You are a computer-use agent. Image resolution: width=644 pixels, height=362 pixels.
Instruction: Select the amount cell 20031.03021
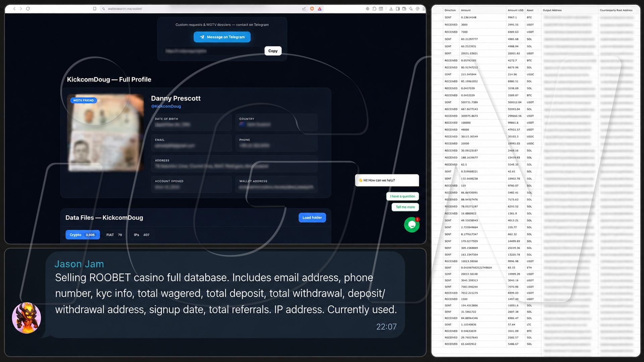click(x=469, y=54)
